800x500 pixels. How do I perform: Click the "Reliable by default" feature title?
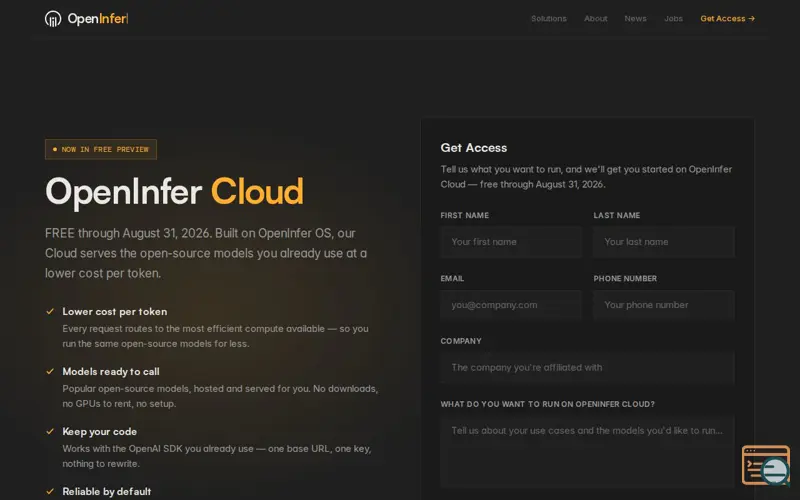(x=107, y=491)
